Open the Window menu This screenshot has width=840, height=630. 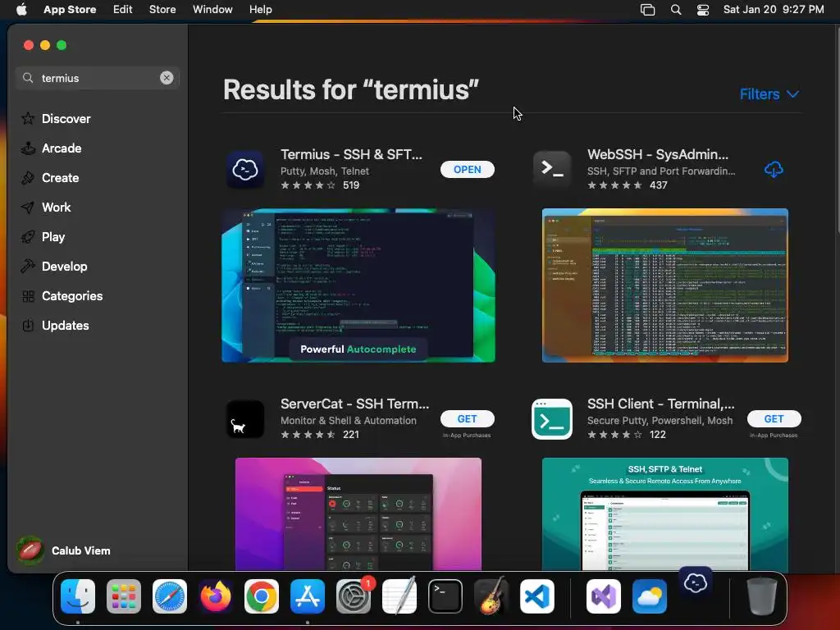pos(212,9)
